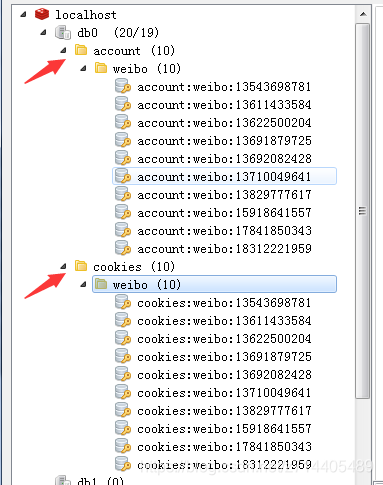Select highlighted weibo (10) under cookies
The height and width of the screenshot is (485, 383).
(x=214, y=284)
